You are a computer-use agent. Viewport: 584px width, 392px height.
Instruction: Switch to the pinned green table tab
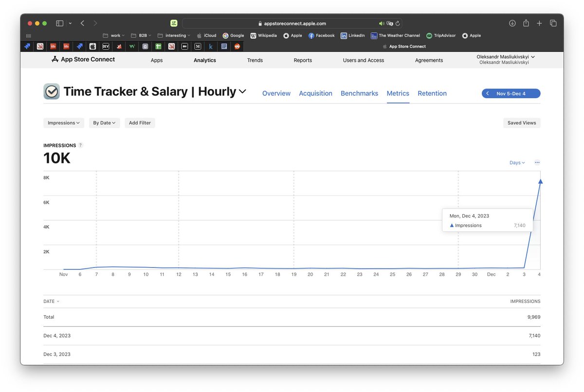pyautogui.click(x=158, y=47)
